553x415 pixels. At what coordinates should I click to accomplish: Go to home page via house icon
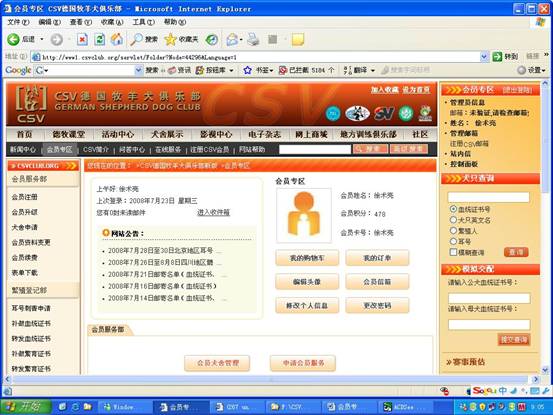pyautogui.click(x=117, y=39)
